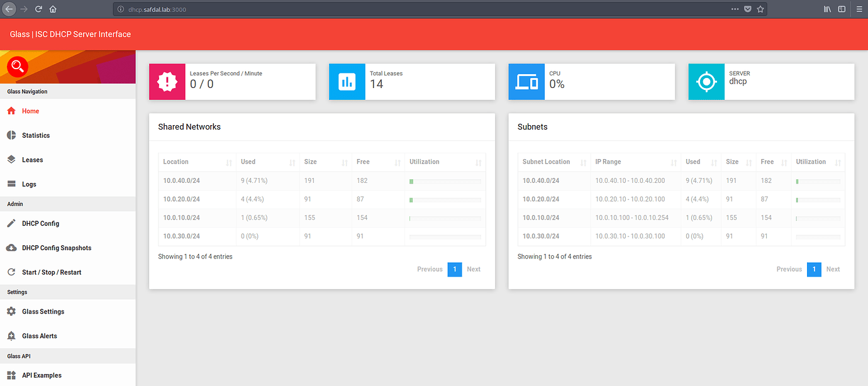Click the magnifier logo above Glass Navigation
The height and width of the screenshot is (386, 868).
17,67
